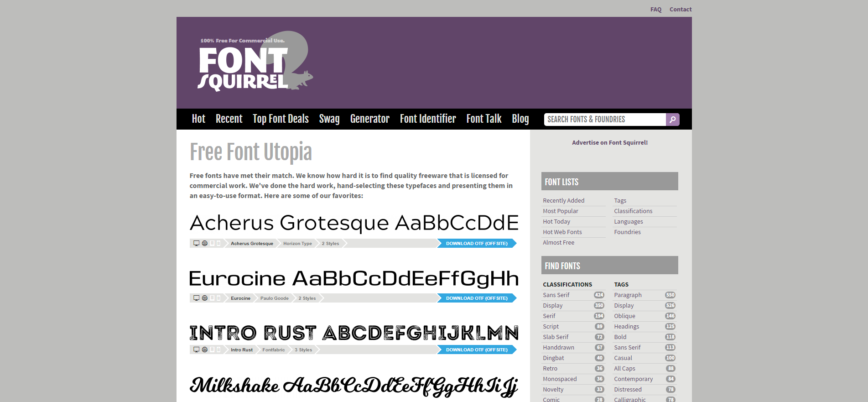Click web globe icon in Eurocine row
The image size is (868, 402).
pos(205,298)
